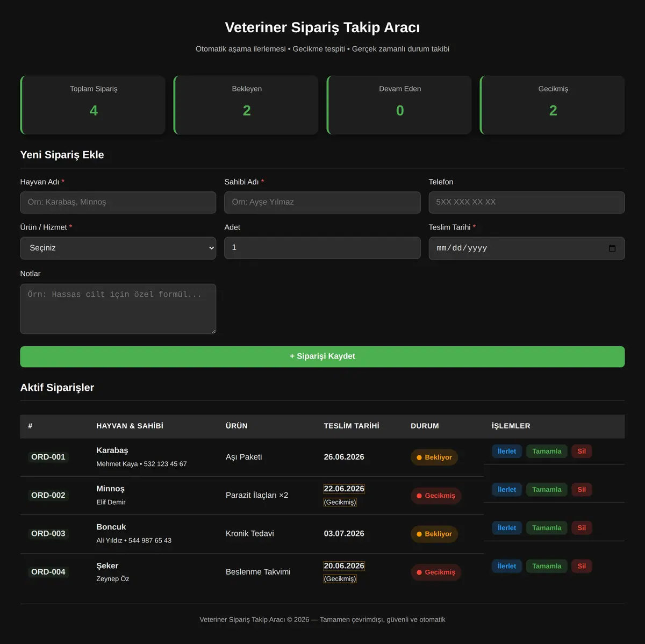
Task: Focus the Sahibi Adı text field
Action: (322, 202)
